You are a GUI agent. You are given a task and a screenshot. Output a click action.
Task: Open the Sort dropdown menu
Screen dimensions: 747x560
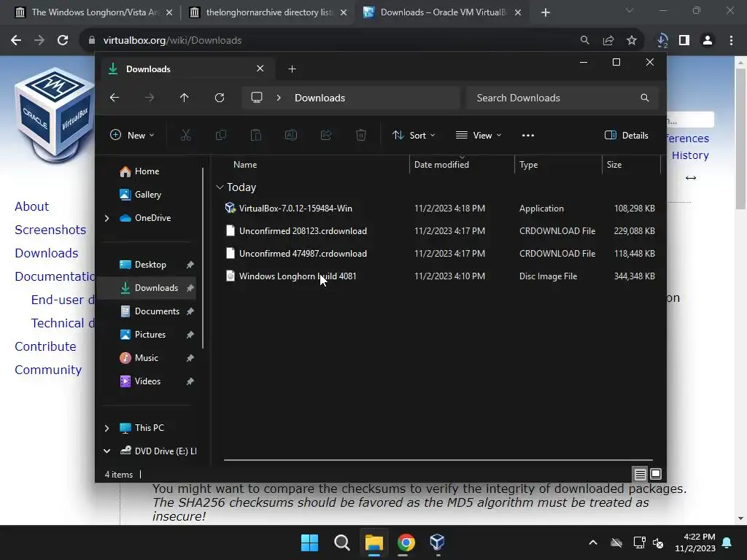click(x=413, y=135)
